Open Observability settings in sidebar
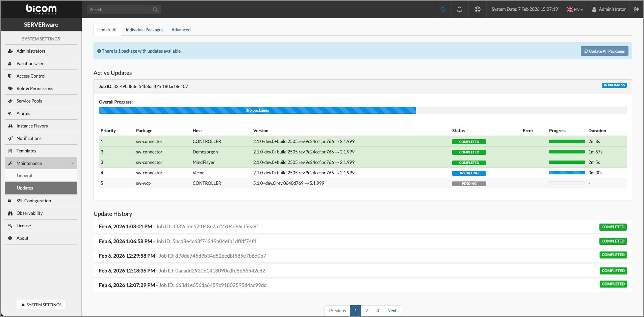Screen dimensions: 644x317 coord(41,213)
